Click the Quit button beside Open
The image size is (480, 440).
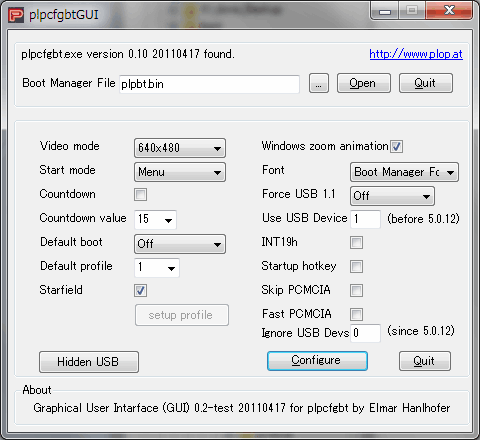426,83
